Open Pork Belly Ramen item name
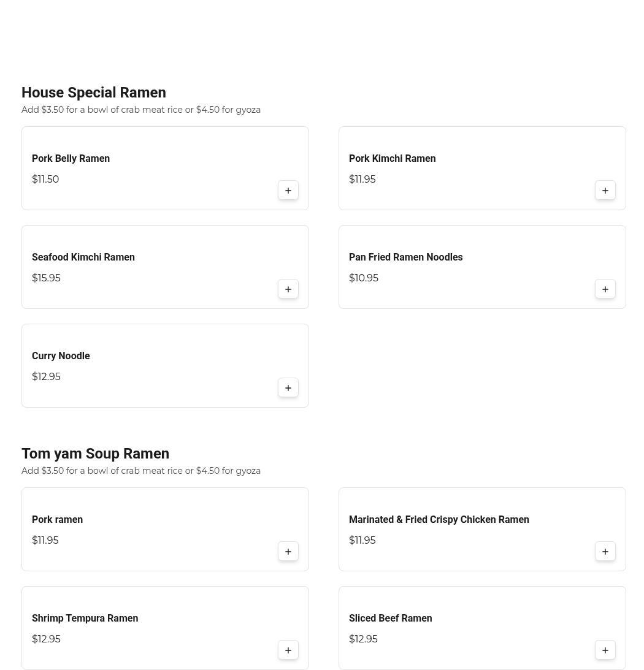 (x=71, y=159)
